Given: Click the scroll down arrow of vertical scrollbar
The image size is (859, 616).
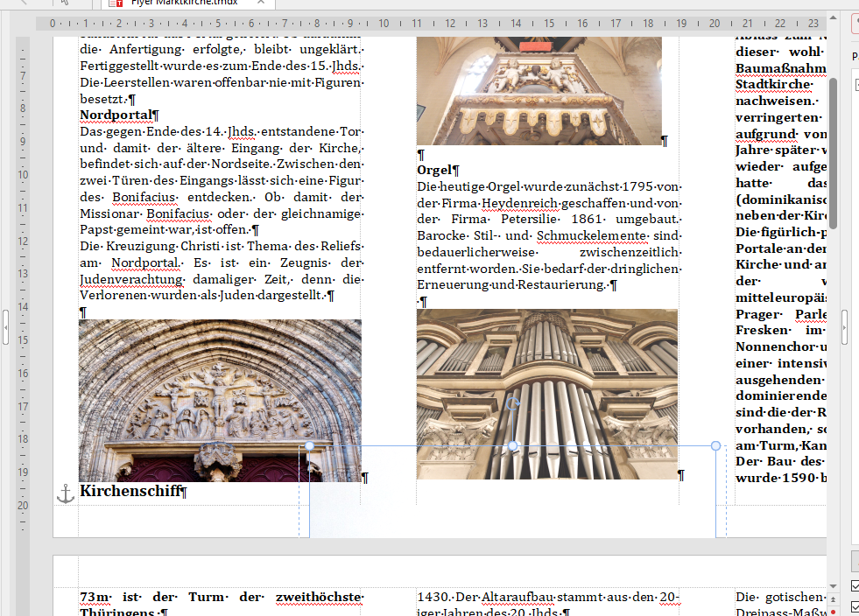Looking at the screenshot, I should tap(833, 586).
